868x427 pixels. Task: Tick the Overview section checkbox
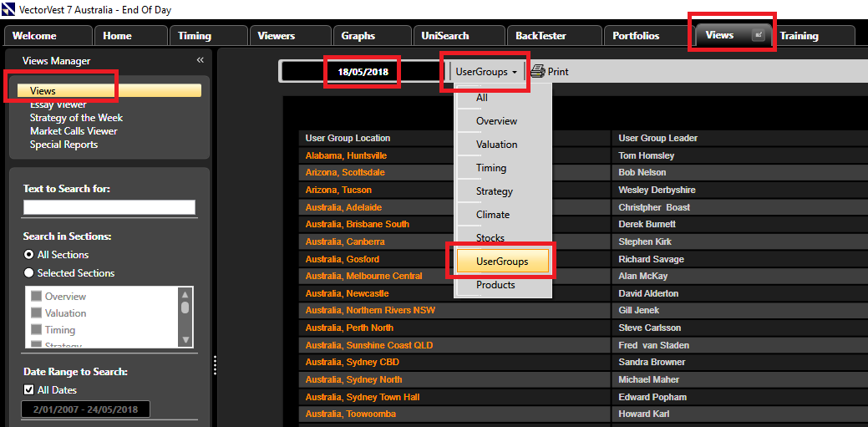click(x=36, y=297)
